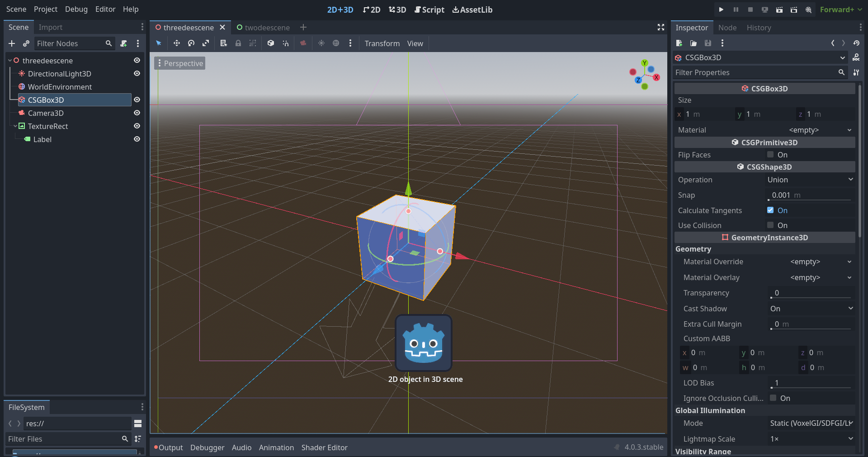Lock the selected node in the toolbar
This screenshot has height=457, width=868.
tap(238, 43)
